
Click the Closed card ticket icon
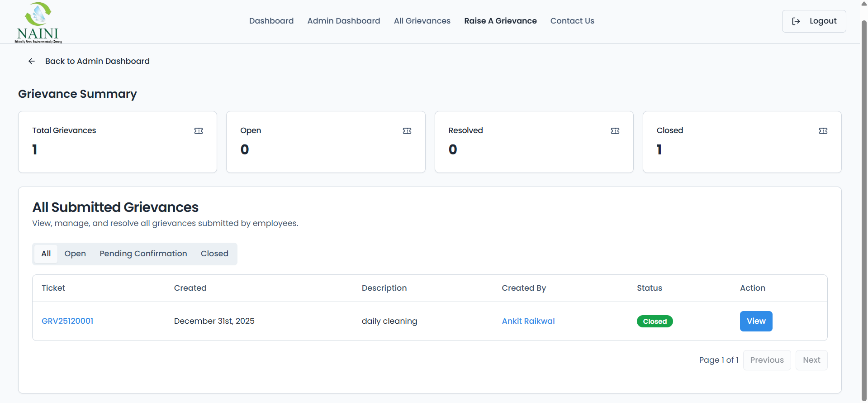[x=823, y=131]
